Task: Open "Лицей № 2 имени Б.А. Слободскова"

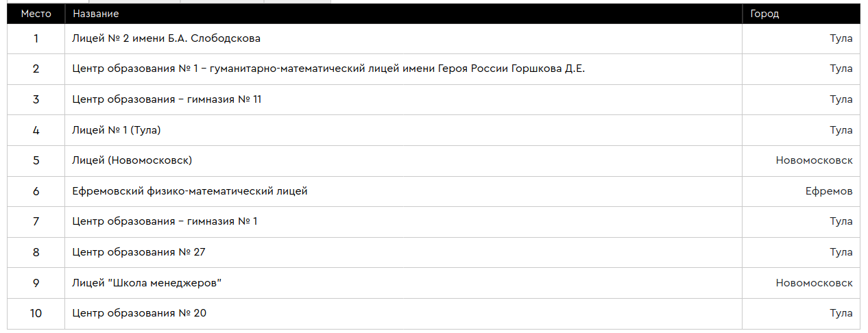Action: click(166, 38)
